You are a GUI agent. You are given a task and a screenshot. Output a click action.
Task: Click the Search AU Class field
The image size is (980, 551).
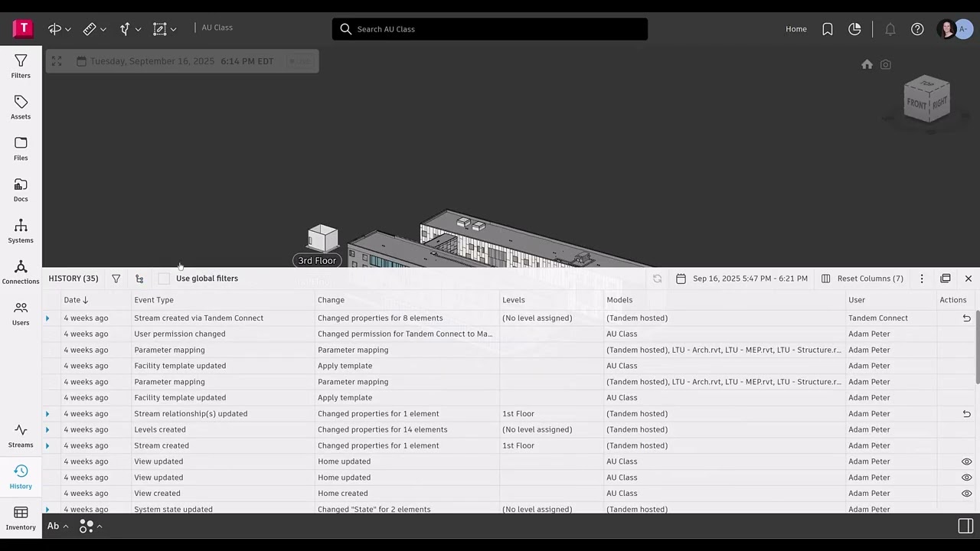tap(490, 29)
